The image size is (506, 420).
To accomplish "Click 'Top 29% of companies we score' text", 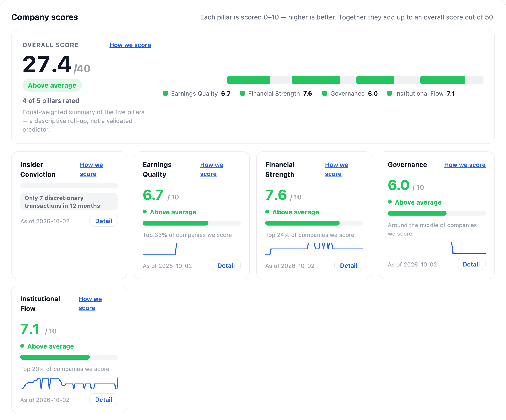I will [x=65, y=369].
